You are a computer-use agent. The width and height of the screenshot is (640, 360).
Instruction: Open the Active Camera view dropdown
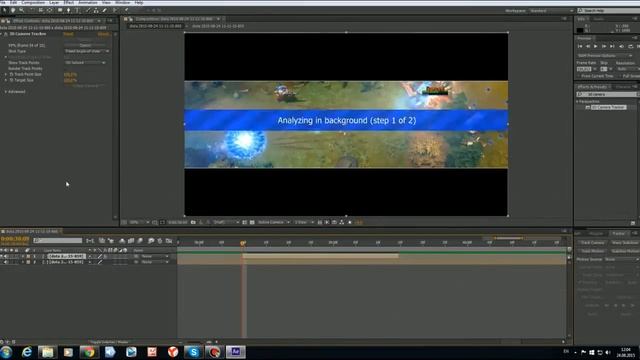pyautogui.click(x=273, y=222)
